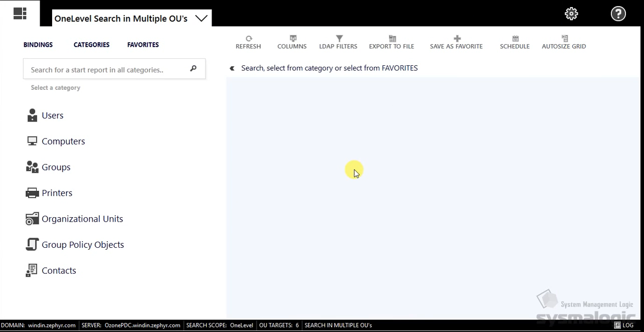Screen dimensions: 644x332
Task: Open the Schedule calendar icon
Action: point(515,39)
